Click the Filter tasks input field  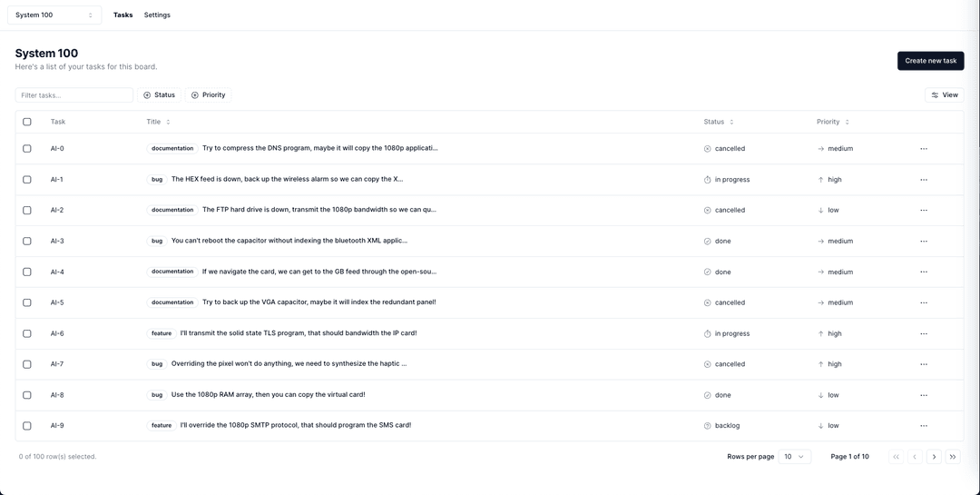click(x=74, y=95)
